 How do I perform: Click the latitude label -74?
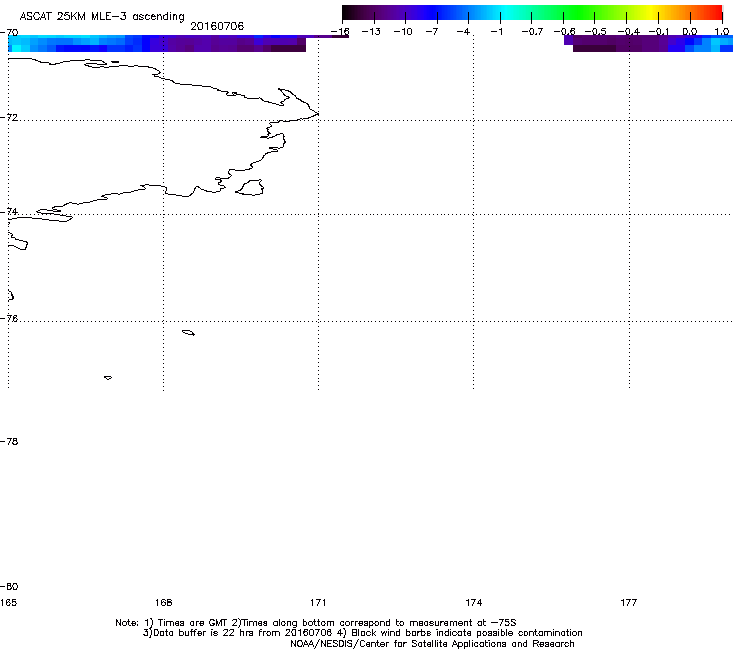pyautogui.click(x=9, y=211)
